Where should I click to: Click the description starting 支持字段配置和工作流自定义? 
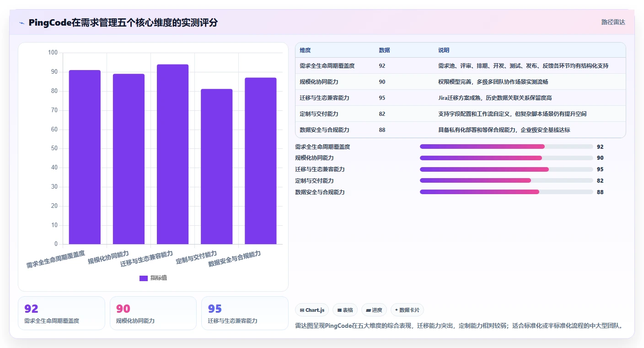click(512, 114)
